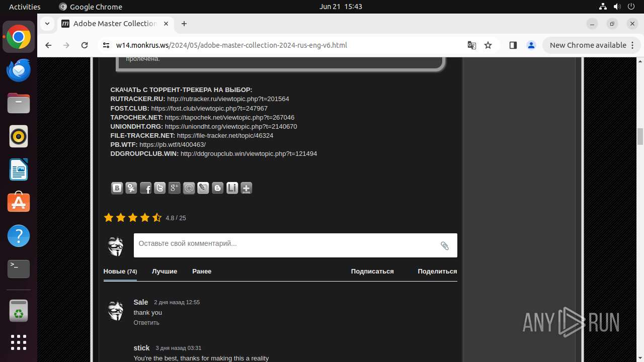Open the ddgroupclub.win torrent link
Image resolution: width=644 pixels, height=362 pixels.
[x=249, y=153]
